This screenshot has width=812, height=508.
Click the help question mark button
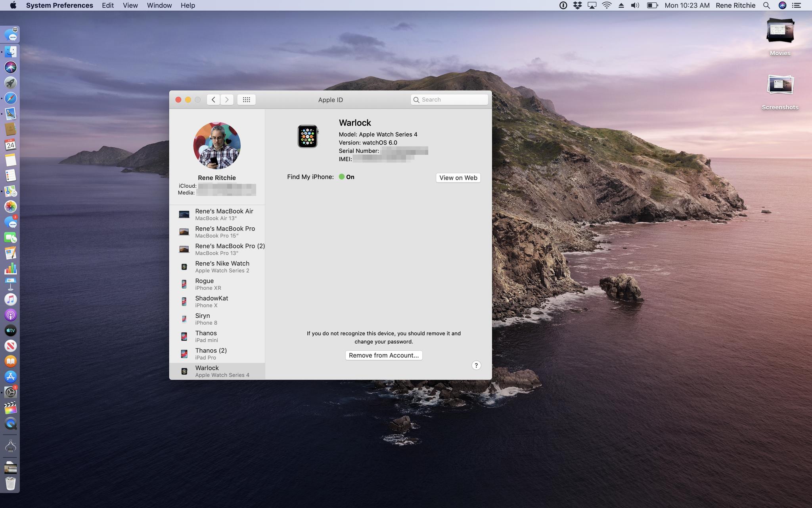click(476, 365)
